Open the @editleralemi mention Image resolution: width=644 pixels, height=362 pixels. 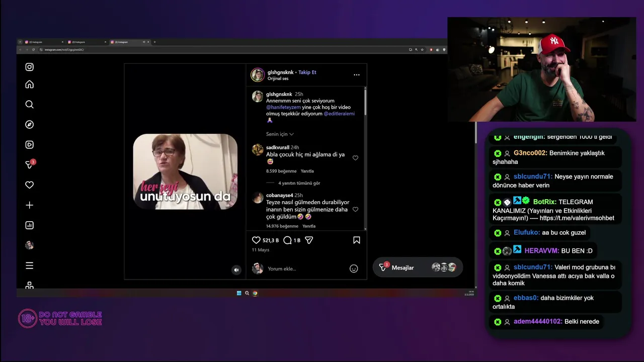(339, 114)
